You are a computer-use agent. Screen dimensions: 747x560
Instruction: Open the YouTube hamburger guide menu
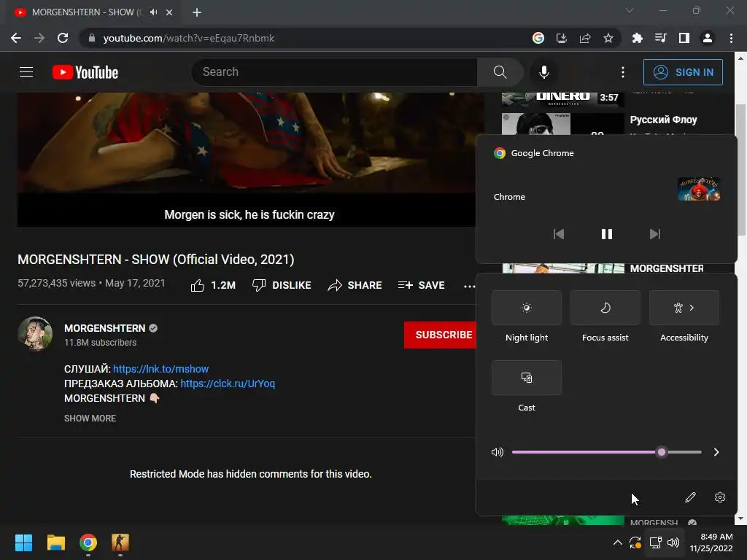point(26,72)
